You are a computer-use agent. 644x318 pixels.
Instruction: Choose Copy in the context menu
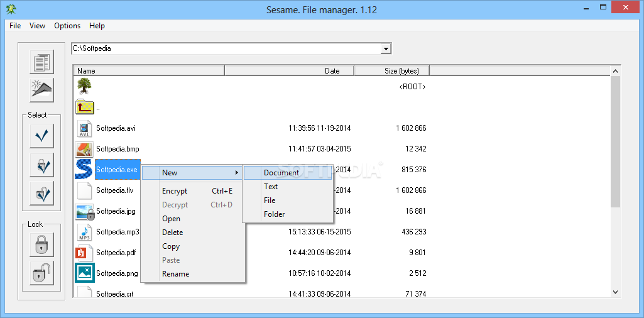193,246
